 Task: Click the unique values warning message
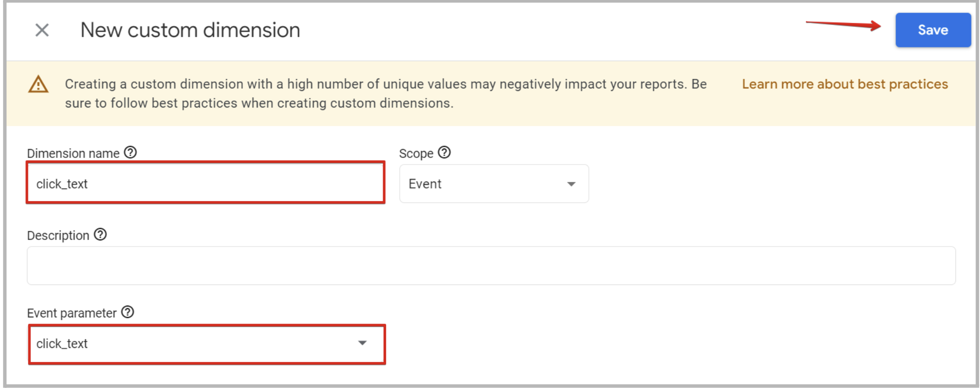[386, 93]
